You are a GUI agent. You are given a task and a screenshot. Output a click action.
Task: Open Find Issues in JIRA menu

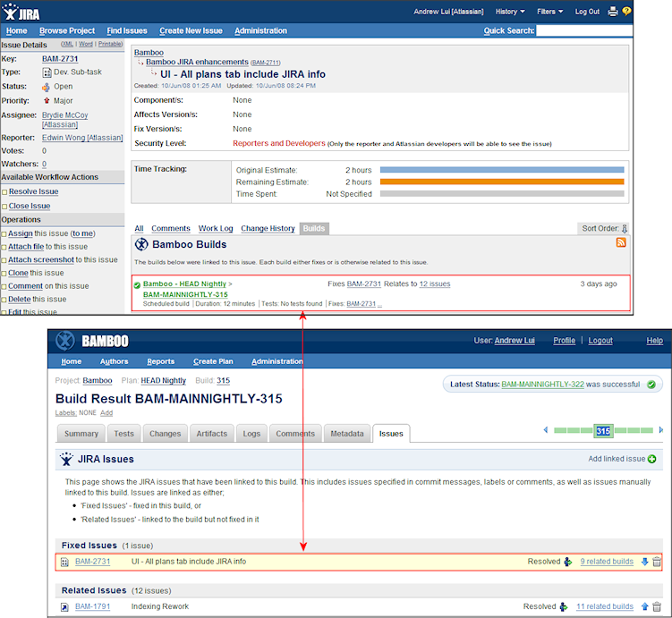point(127,30)
